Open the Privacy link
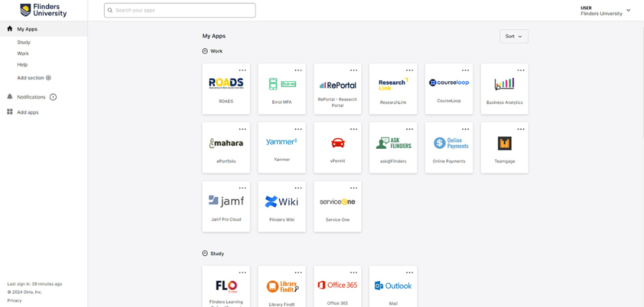The height and width of the screenshot is (307, 644). point(15,300)
